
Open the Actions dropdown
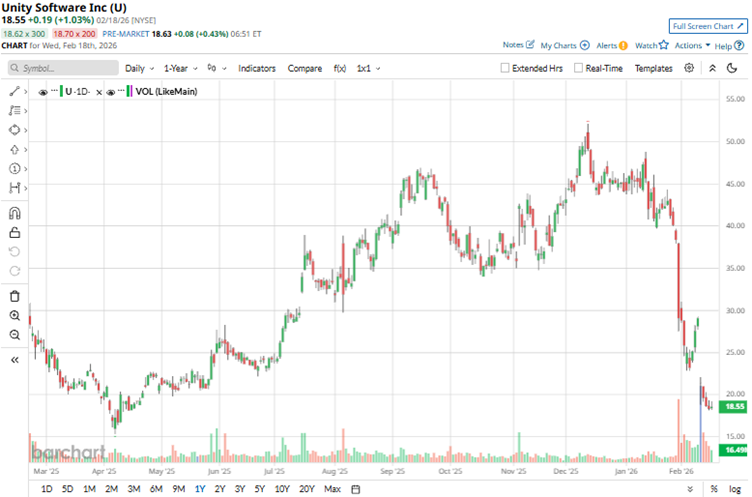pyautogui.click(x=692, y=45)
